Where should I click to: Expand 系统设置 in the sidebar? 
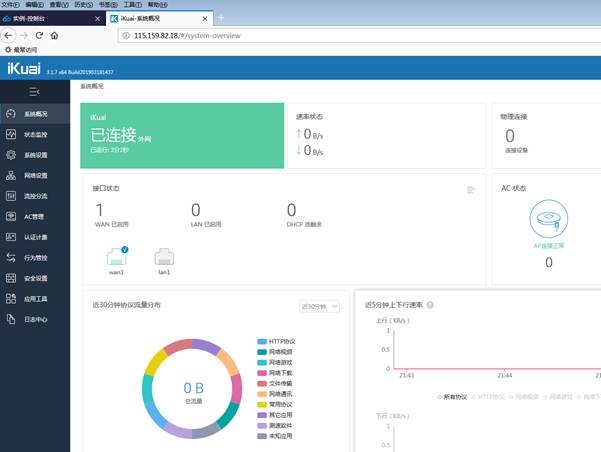[x=35, y=155]
